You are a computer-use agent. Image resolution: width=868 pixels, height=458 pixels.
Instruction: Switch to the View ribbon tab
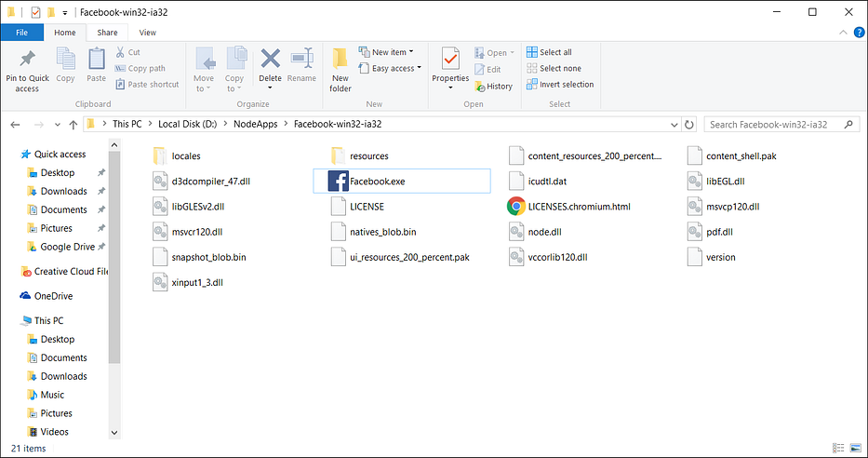147,33
